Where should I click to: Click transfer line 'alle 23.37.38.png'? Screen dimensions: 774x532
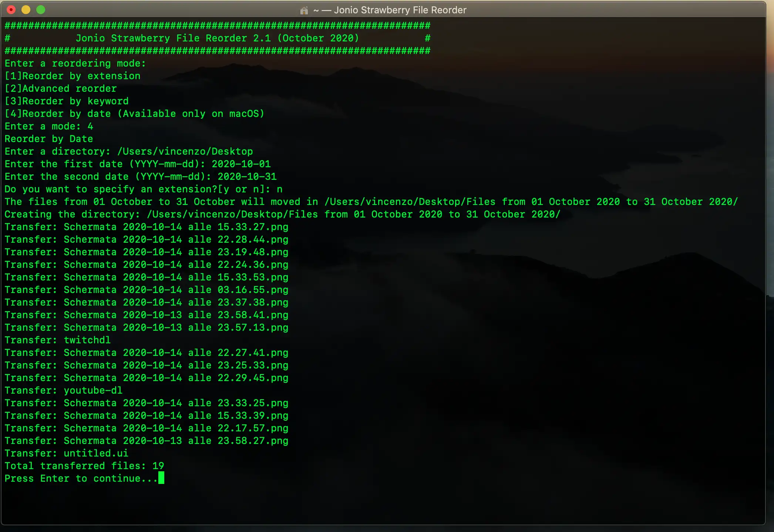tap(147, 302)
